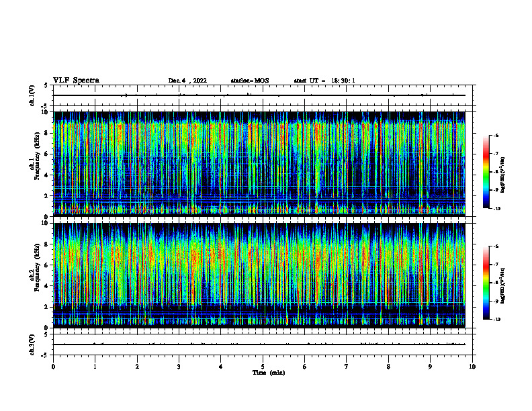Viewport: 532px width, 411px height.
Task: Select the date text "Dec. 4 , 2022"
Action: tap(187, 81)
